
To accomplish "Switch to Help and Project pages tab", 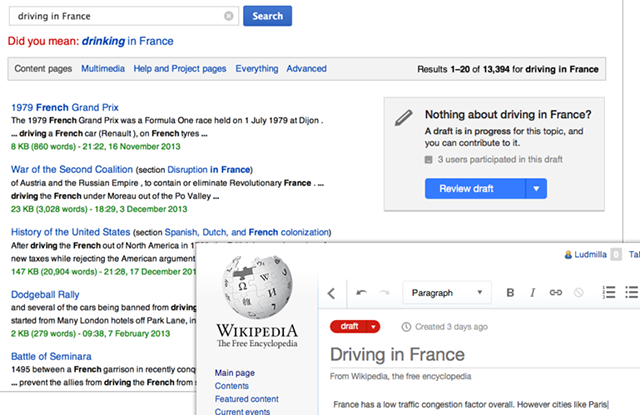I will (x=180, y=69).
